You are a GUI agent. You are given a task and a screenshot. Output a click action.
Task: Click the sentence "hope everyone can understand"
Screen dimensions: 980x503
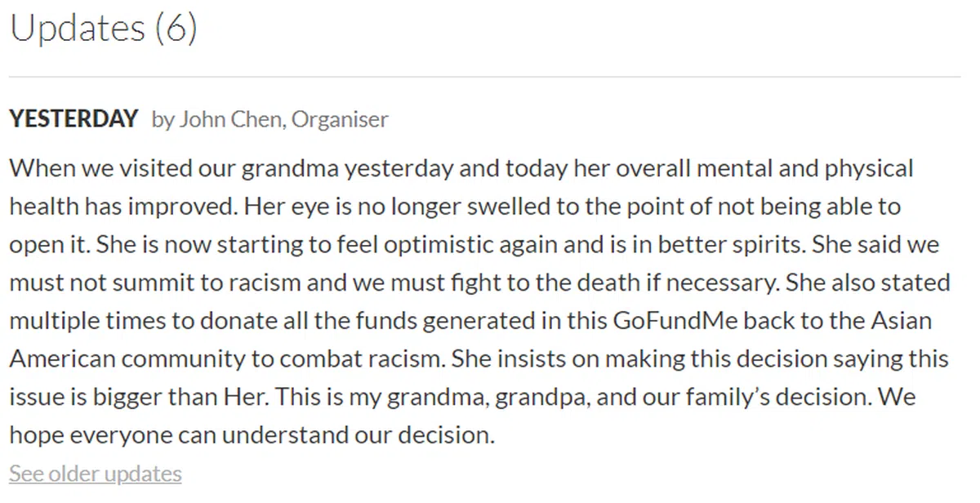click(183, 434)
